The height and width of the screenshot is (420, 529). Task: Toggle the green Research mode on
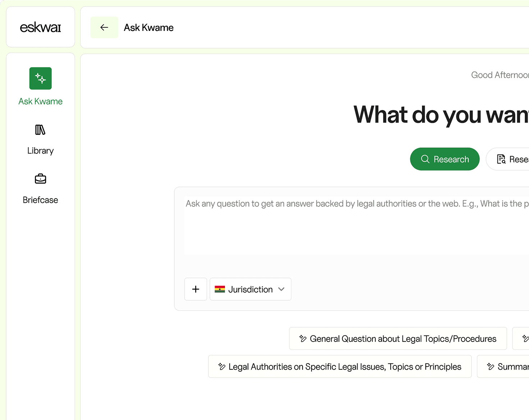(x=445, y=159)
